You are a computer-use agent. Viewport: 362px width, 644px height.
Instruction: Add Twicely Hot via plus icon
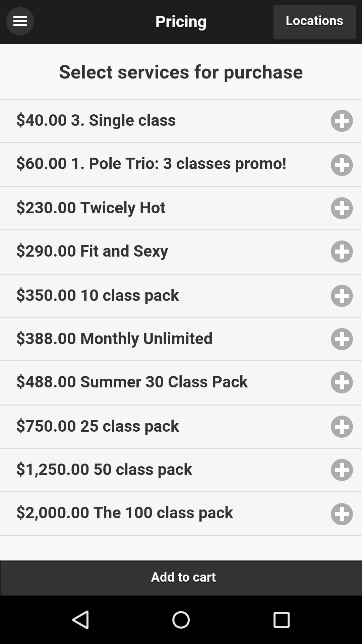pyautogui.click(x=342, y=208)
